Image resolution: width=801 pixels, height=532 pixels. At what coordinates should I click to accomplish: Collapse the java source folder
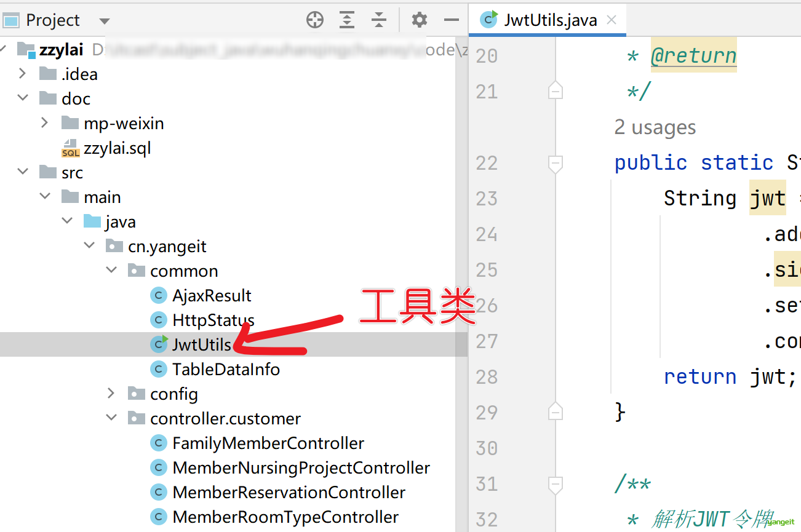coord(67,221)
